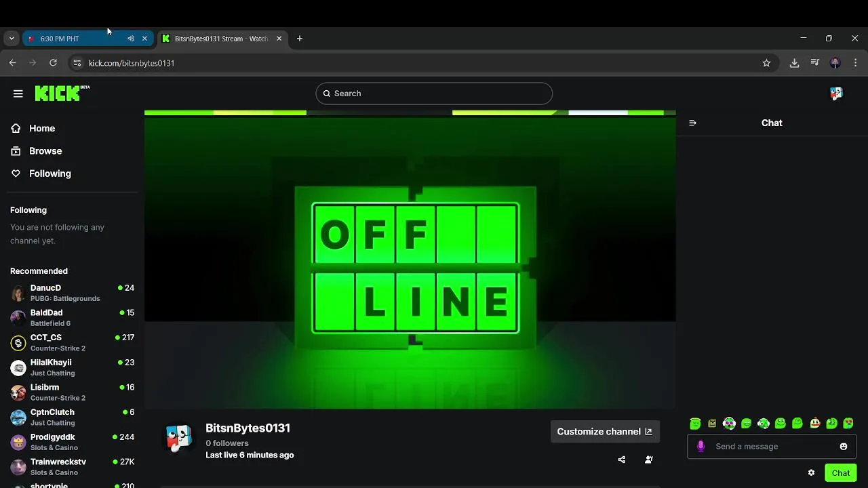This screenshot has width=868, height=488.
Task: Expand the tab search dropdown
Action: (x=12, y=39)
